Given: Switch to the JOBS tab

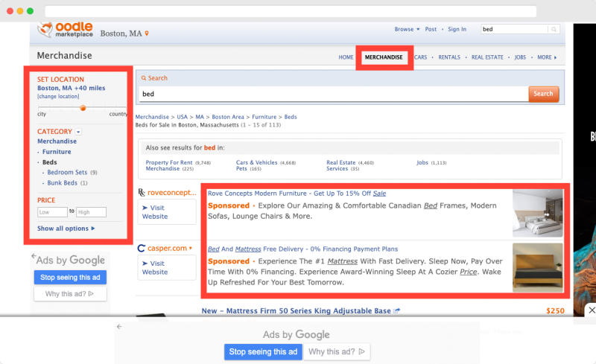Looking at the screenshot, I should coord(520,57).
